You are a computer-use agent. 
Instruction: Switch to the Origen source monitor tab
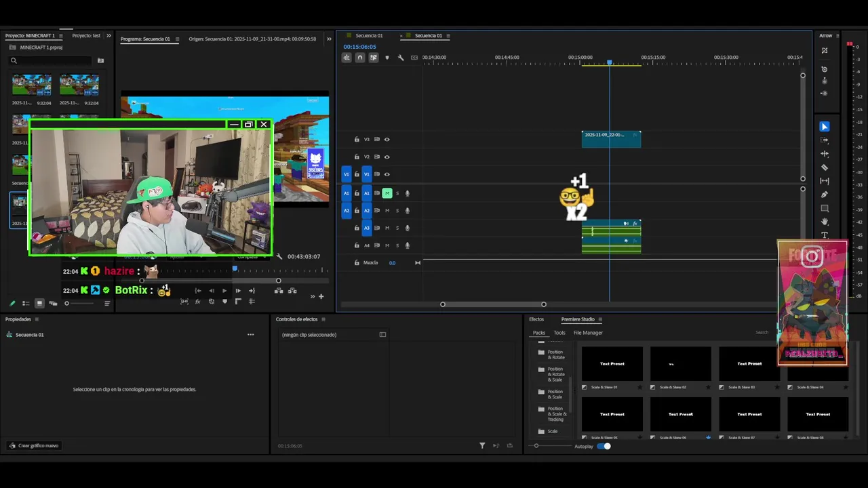[252, 39]
